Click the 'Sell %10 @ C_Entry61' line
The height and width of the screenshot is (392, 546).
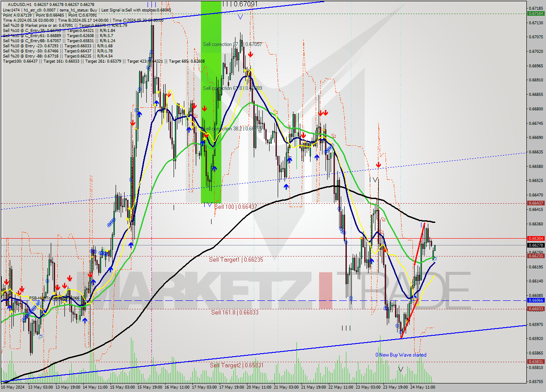pos(58,35)
